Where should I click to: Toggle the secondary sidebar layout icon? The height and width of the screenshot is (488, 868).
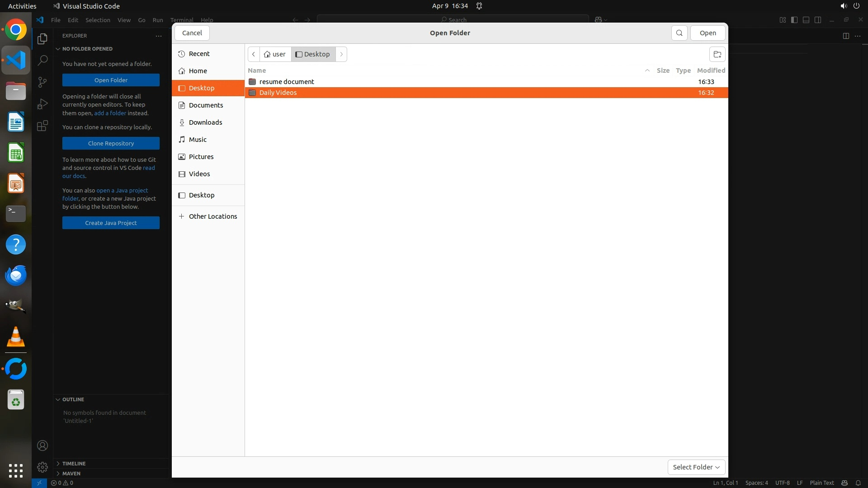click(x=818, y=20)
